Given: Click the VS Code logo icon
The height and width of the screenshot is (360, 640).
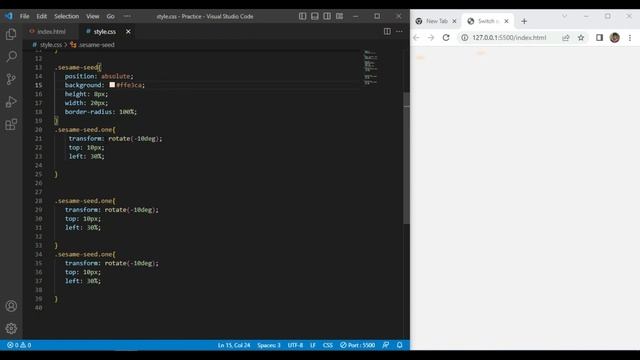Looking at the screenshot, I should (x=9, y=16).
